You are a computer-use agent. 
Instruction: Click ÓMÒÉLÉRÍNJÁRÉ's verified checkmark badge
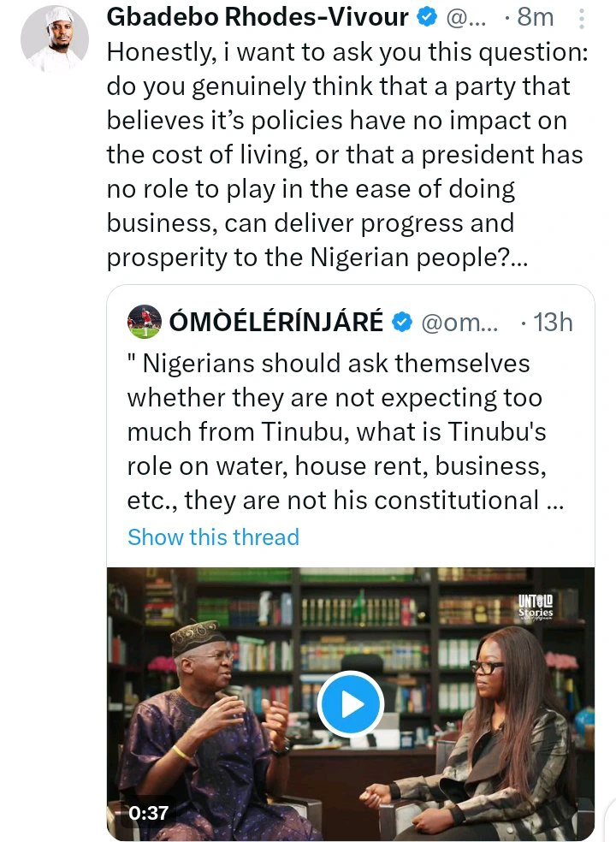pyautogui.click(x=402, y=323)
